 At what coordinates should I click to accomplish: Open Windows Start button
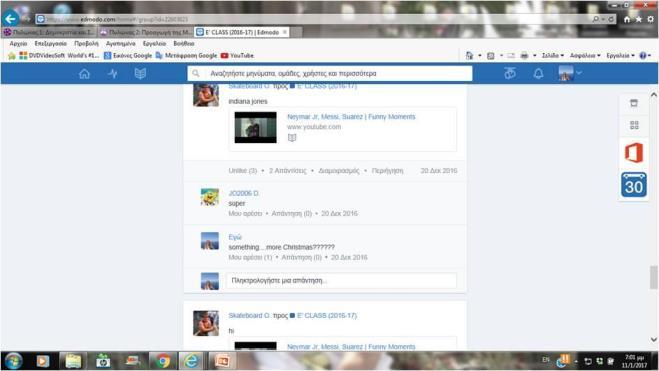click(13, 361)
